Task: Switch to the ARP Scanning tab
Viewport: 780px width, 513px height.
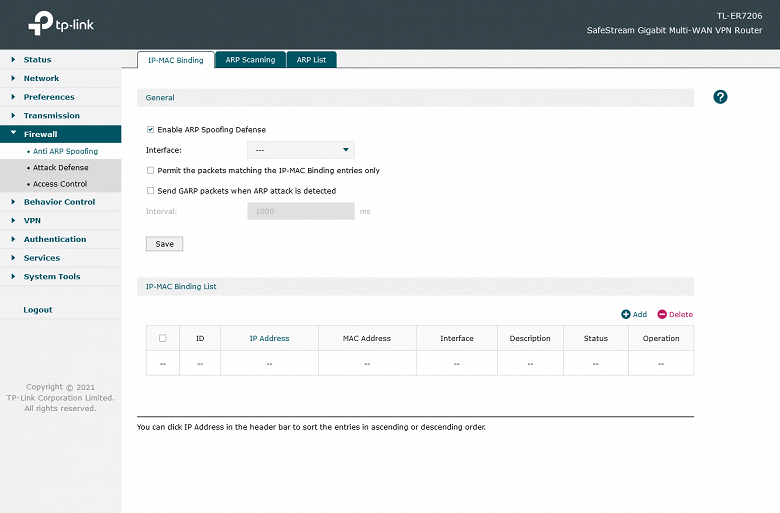Action: (x=250, y=60)
